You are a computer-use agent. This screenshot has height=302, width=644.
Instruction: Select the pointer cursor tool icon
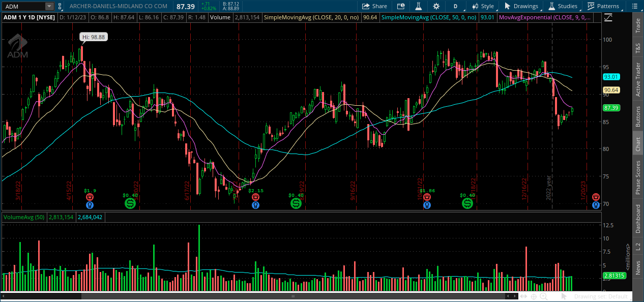(x=564, y=296)
